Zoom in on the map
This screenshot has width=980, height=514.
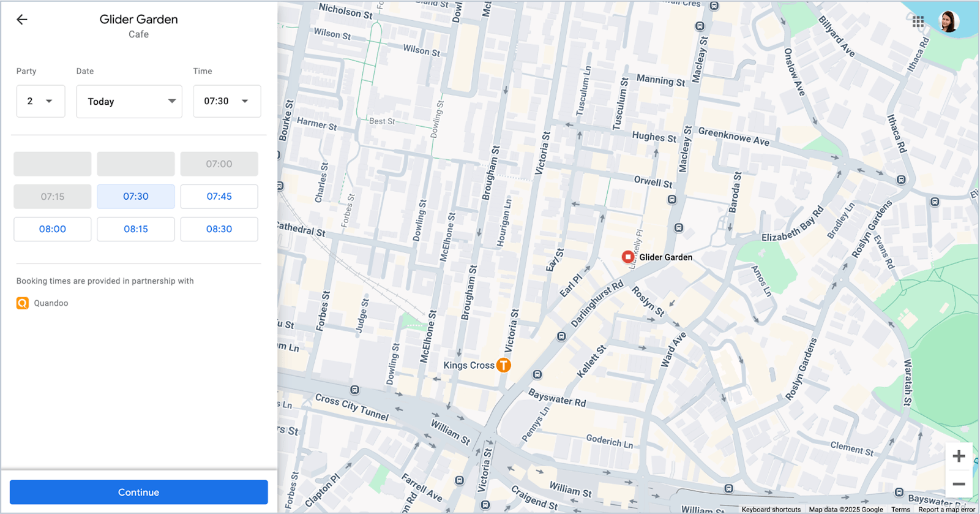click(959, 456)
